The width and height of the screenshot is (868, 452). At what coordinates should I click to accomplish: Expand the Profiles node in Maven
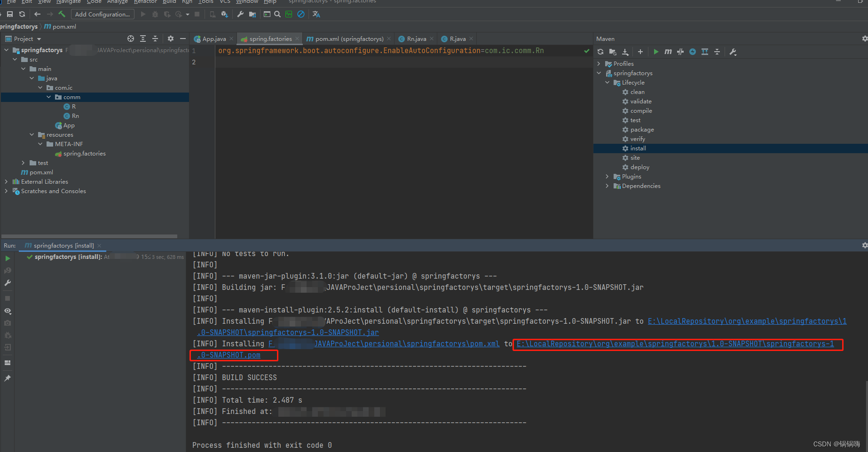click(599, 63)
